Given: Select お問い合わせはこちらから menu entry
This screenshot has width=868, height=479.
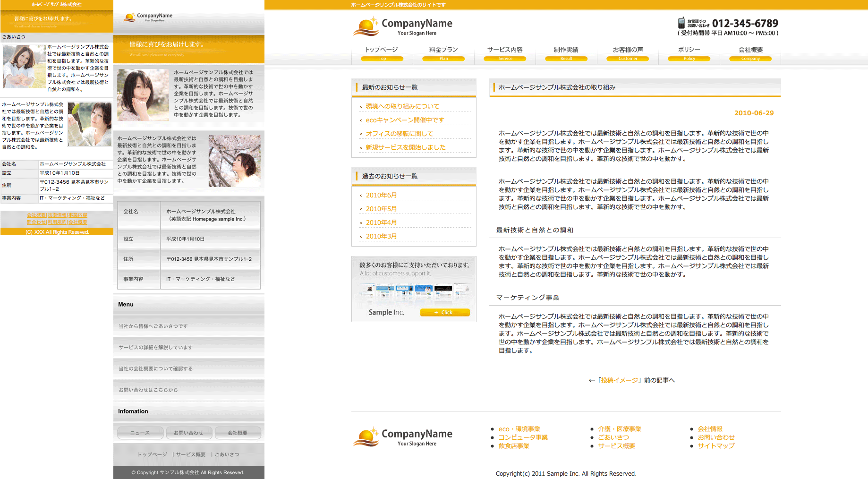Looking at the screenshot, I should coord(148,390).
